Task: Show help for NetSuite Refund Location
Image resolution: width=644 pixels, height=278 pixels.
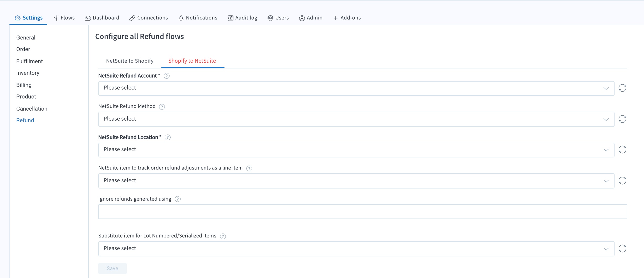Action: click(x=168, y=137)
